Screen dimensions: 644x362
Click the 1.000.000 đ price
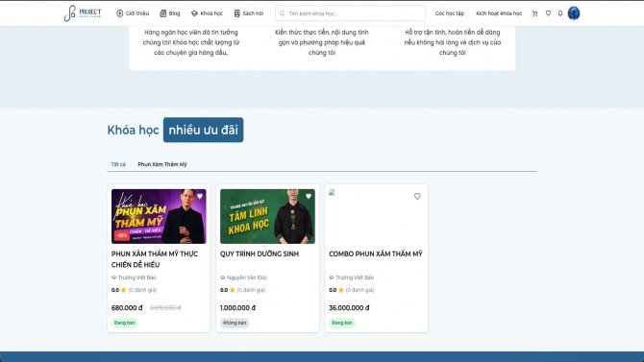point(237,308)
